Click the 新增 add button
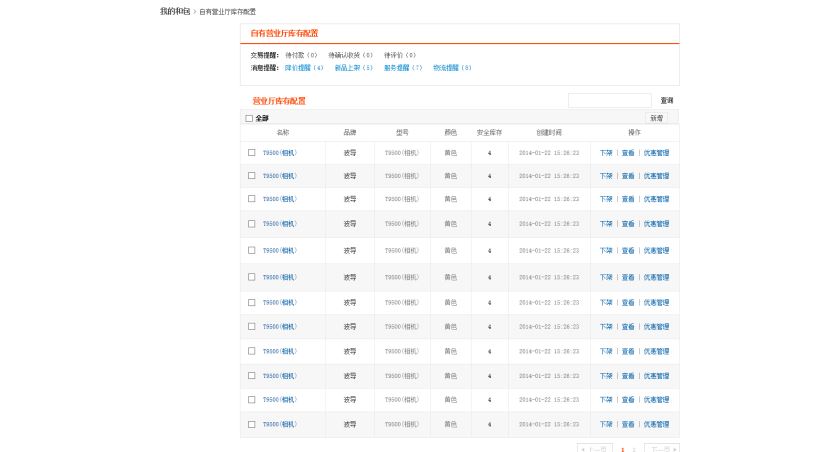This screenshot has height=452, width=840. (656, 118)
